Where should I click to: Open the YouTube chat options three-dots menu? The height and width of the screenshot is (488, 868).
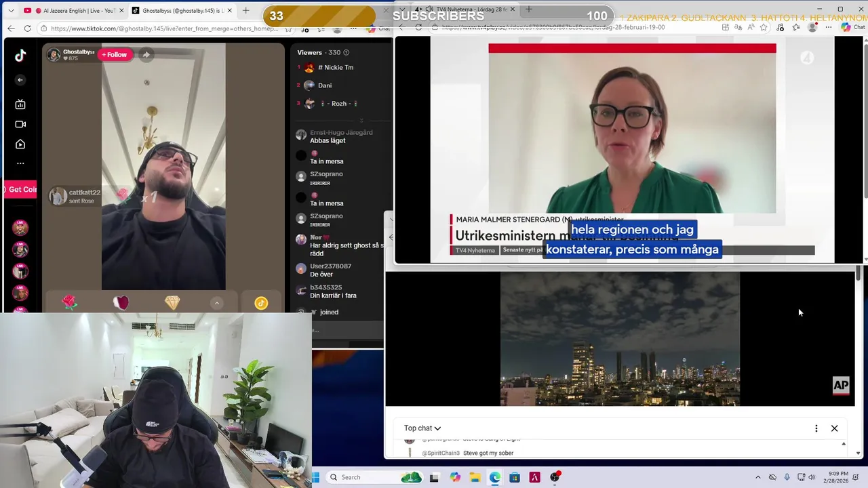pyautogui.click(x=816, y=428)
